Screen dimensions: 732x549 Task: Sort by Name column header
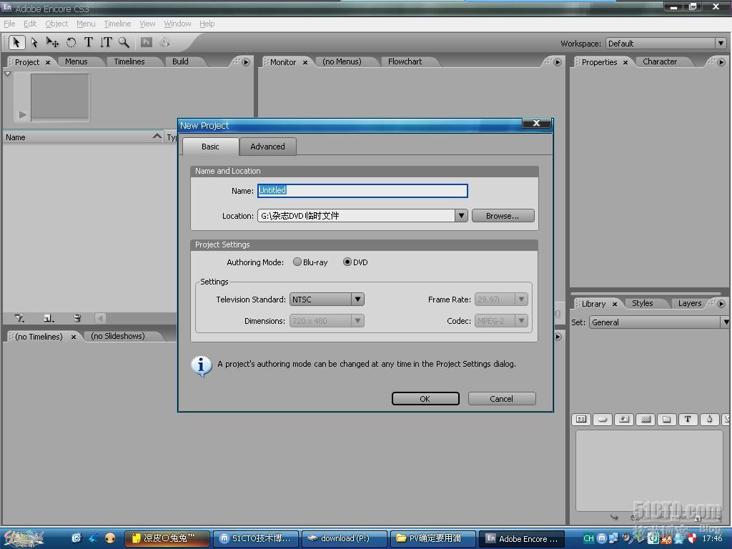(x=83, y=137)
